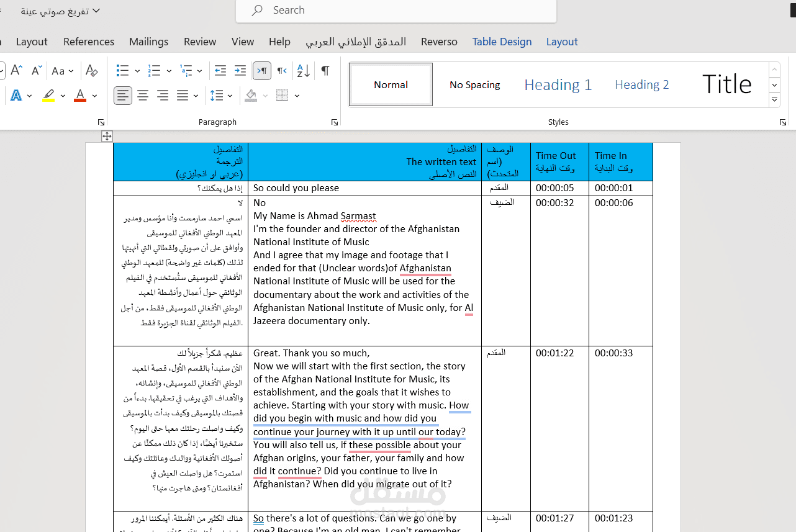Center align the paragraph
The width and height of the screenshot is (796, 532).
143,96
